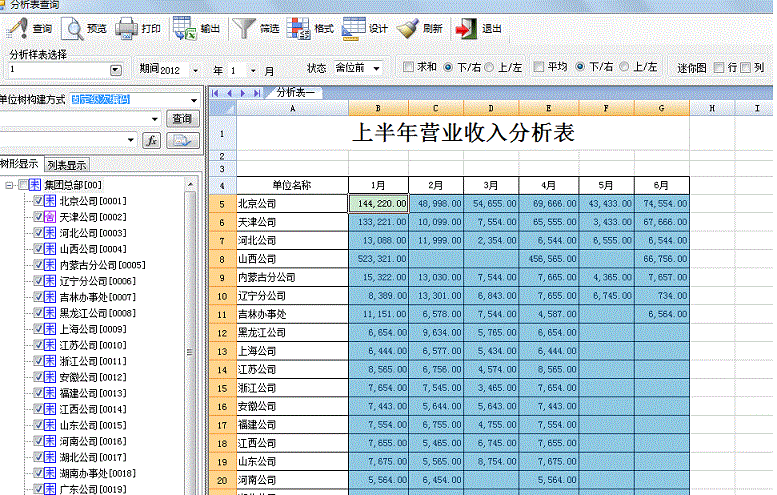The height and width of the screenshot is (495, 777).
Task: Click the 上半年营业收入分析表 title
Action: 463,133
